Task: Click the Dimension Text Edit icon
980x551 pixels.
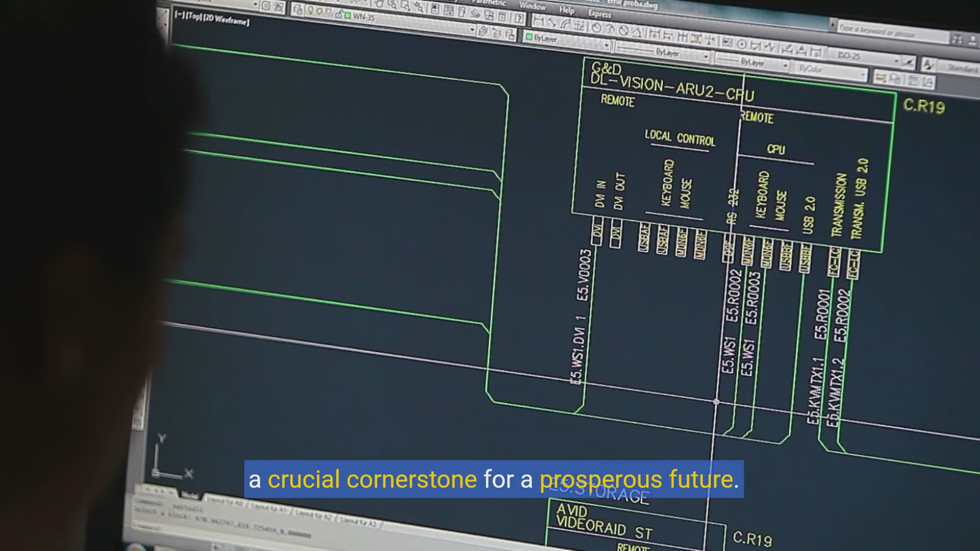Action: 802,49
